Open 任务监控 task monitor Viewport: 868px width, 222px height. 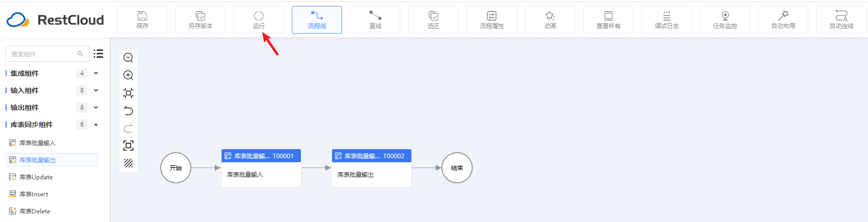(725, 20)
